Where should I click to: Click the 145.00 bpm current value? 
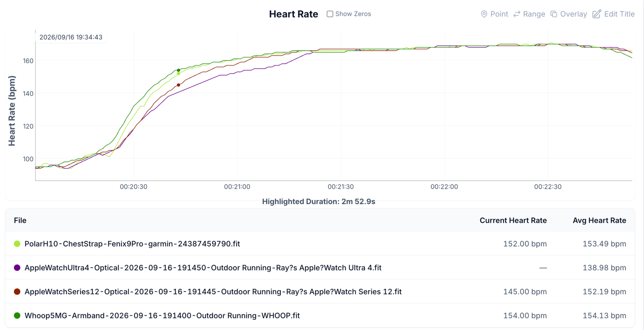point(525,291)
